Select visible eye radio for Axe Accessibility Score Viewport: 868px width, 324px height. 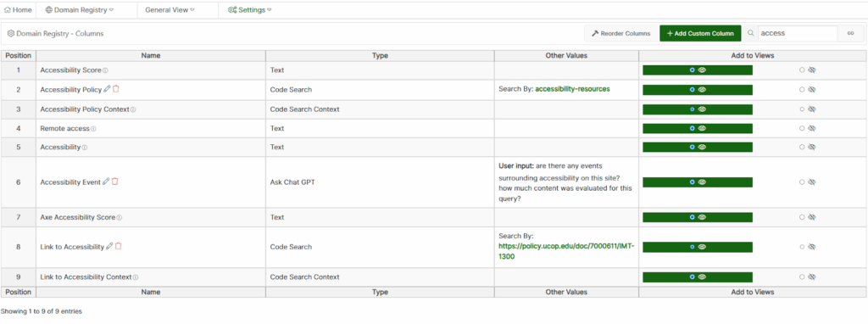pos(692,217)
